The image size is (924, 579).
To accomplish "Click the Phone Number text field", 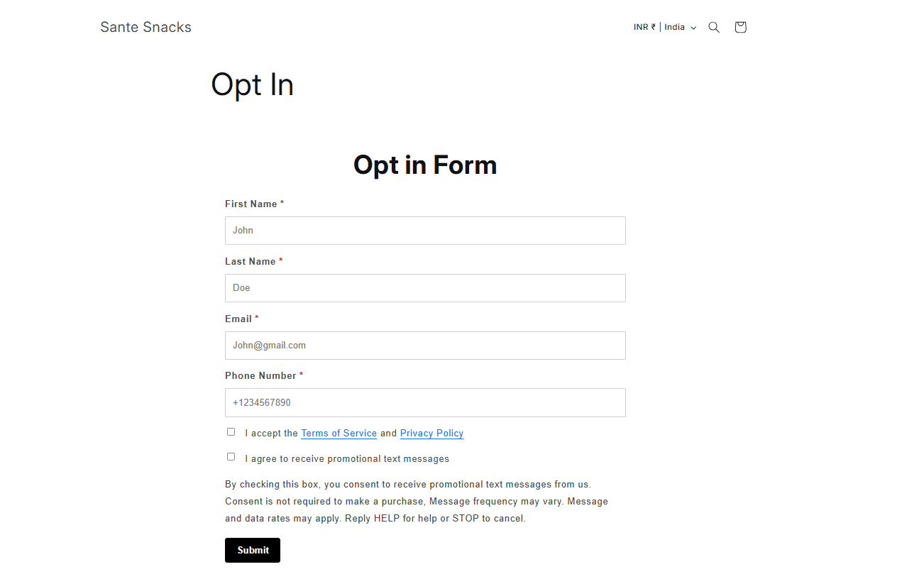I will tap(425, 402).
